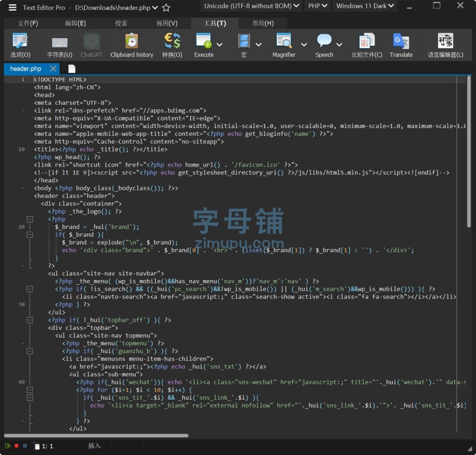Click the vertical scrollbar thumb

[x=469, y=151]
